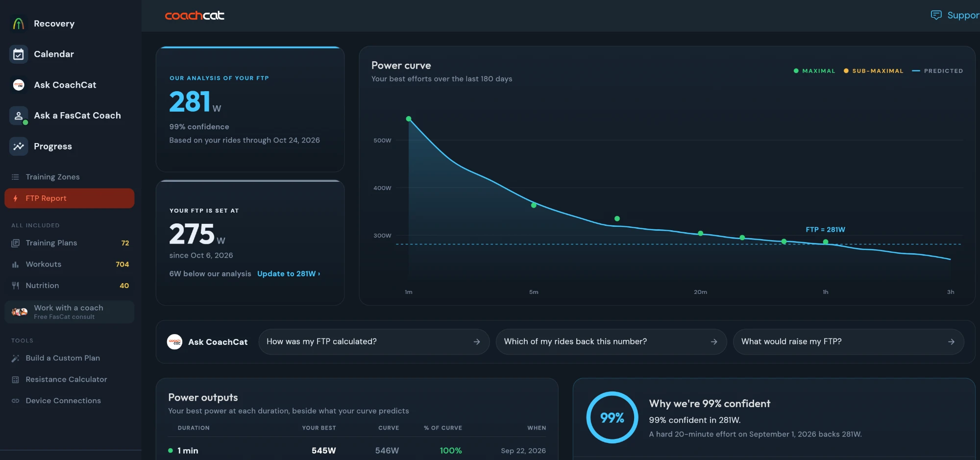Click the FTP Report lightning bolt icon

pyautogui.click(x=15, y=198)
